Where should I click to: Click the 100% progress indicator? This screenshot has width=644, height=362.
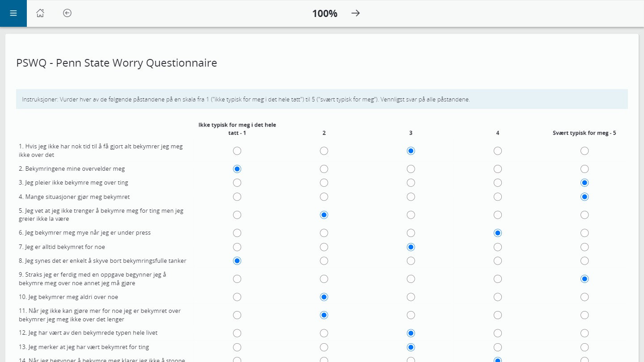tap(324, 13)
